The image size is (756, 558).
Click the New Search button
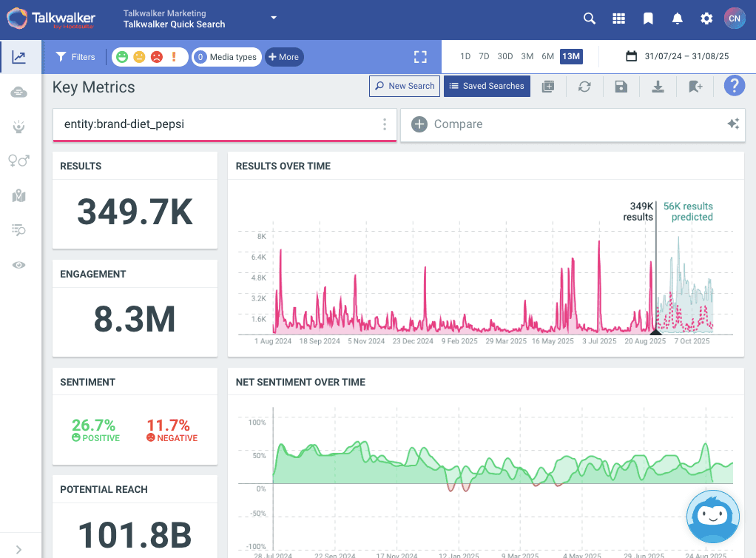coord(405,86)
